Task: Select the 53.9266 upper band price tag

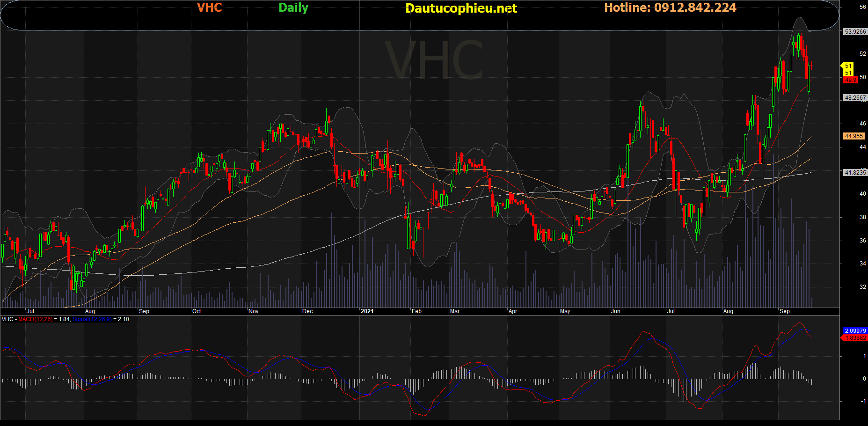Action: (855, 32)
